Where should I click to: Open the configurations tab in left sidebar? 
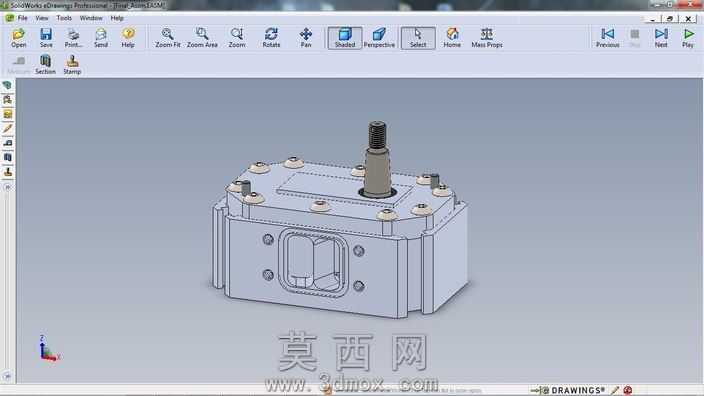click(7, 100)
